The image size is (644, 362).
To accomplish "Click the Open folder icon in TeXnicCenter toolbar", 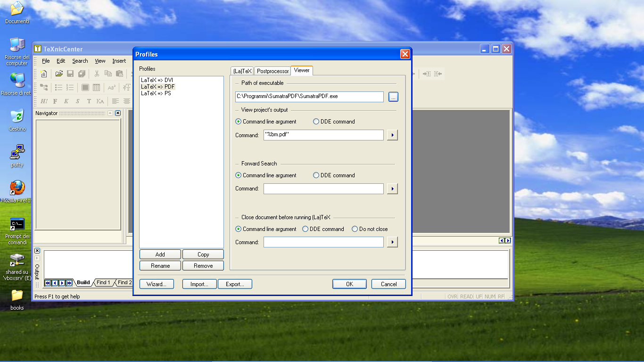I will coord(59,74).
